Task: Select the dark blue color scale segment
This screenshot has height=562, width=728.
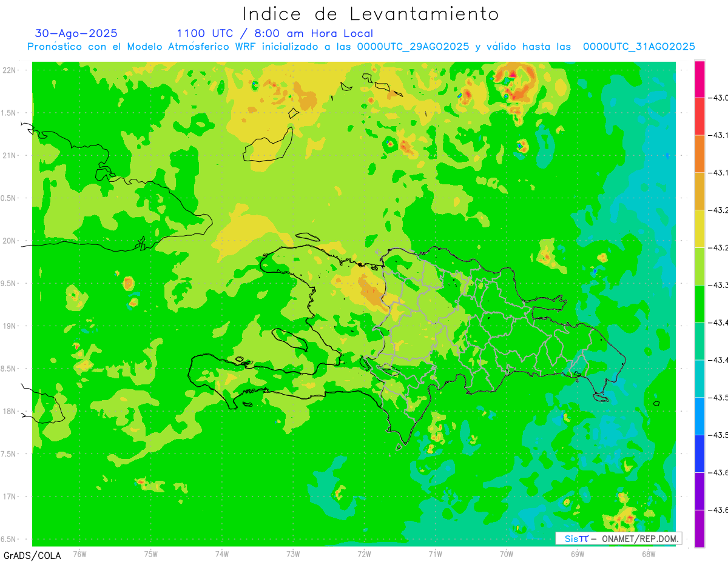Action: click(699, 453)
